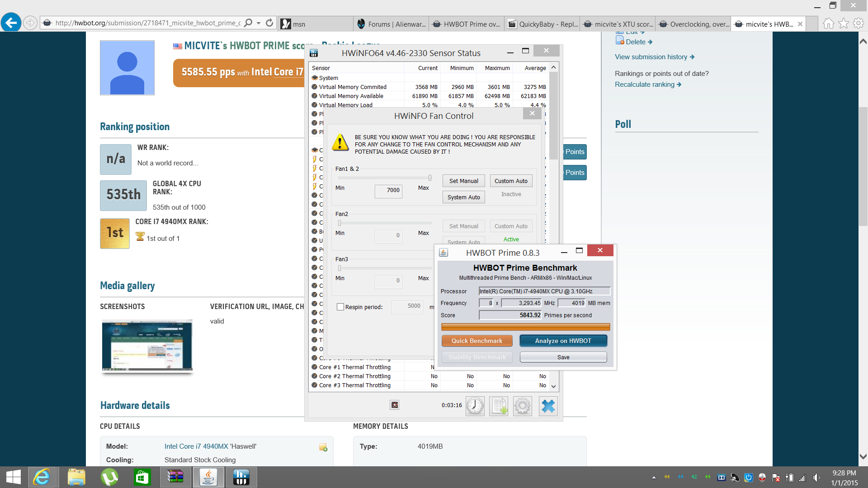The width and height of the screenshot is (868, 488).
Task: Click the address bar refresh icon
Action: click(269, 23)
